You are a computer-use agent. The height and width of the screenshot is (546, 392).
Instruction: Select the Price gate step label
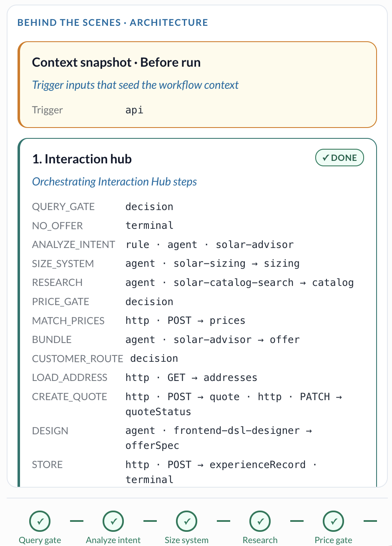tap(334, 540)
